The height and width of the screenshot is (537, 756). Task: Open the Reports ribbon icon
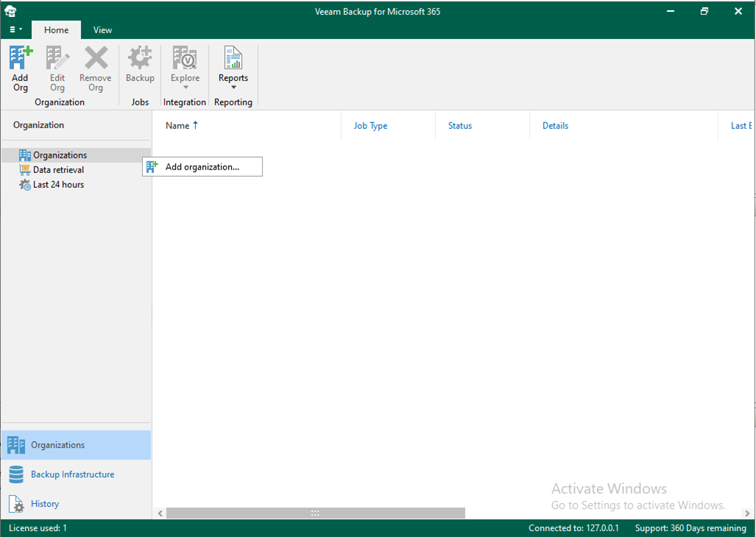[233, 58]
